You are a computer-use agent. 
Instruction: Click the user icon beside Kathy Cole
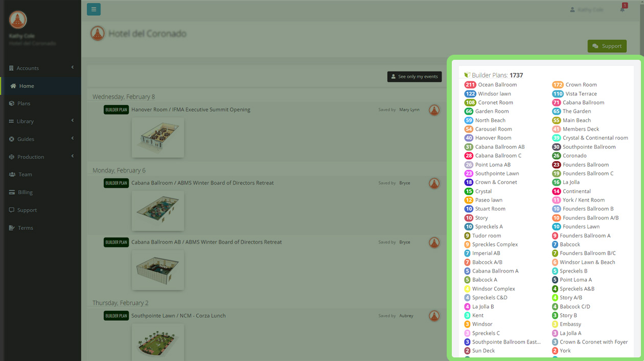click(x=572, y=10)
